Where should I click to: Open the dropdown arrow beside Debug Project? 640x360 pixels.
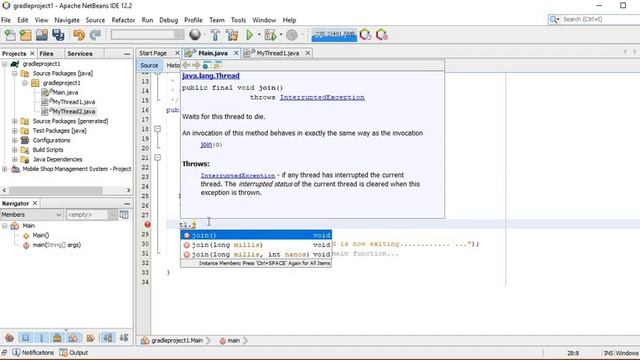tap(281, 35)
